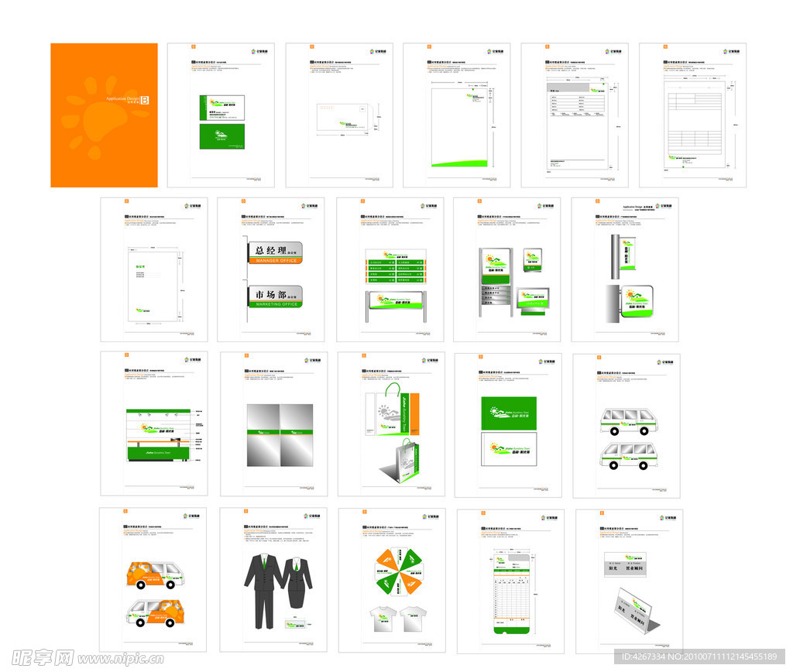793x672 pixels.
Task: Click the green business card back
Action: pos(222,136)
